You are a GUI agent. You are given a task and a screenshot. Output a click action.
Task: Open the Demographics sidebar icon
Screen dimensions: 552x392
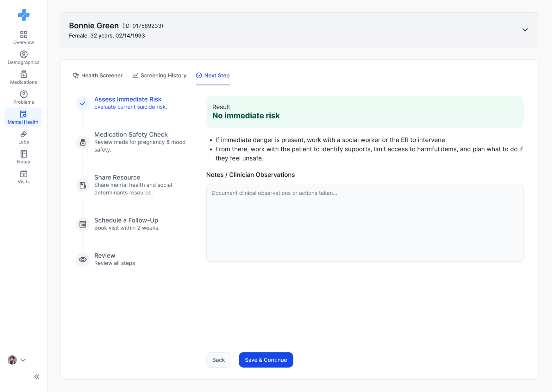(x=23, y=54)
